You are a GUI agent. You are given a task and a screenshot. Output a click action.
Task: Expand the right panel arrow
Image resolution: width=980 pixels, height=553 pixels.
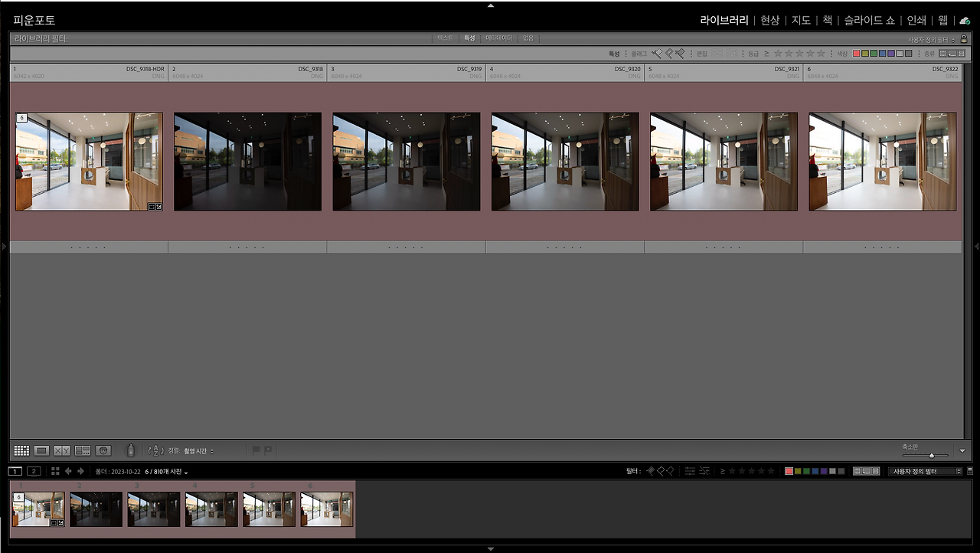pyautogui.click(x=975, y=246)
